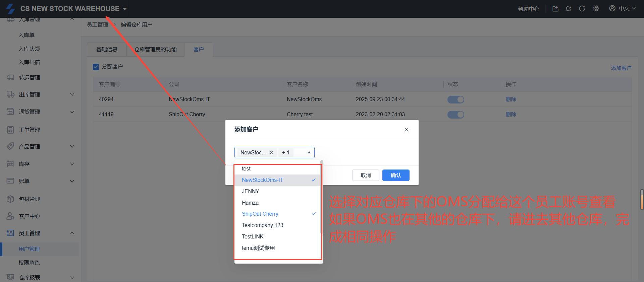Close the 添加客户 dialog

(x=406, y=130)
